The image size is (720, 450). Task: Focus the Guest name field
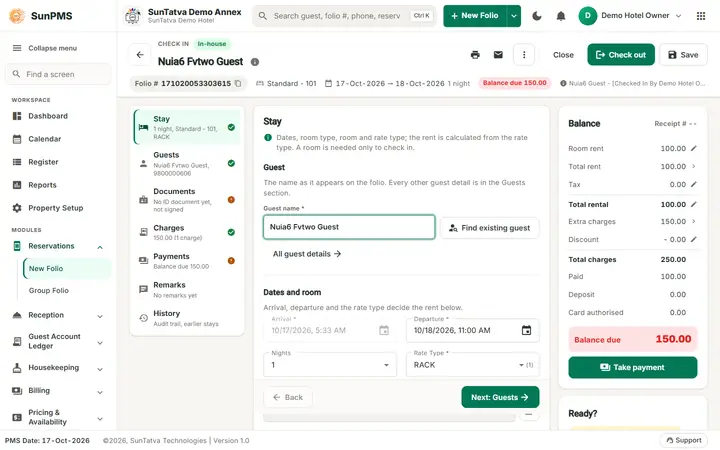click(x=349, y=227)
